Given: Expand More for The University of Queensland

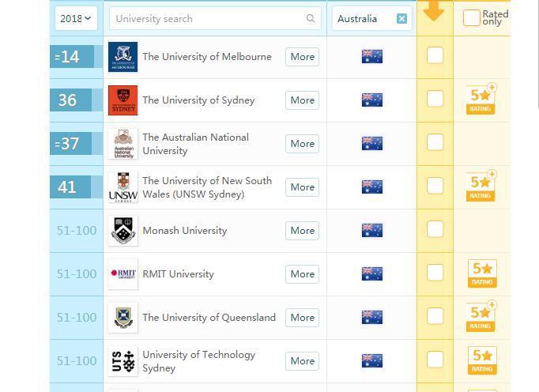Looking at the screenshot, I should click(x=302, y=318).
